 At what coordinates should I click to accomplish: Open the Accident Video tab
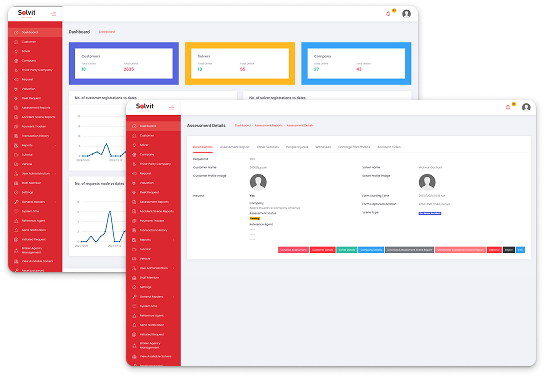[389, 147]
